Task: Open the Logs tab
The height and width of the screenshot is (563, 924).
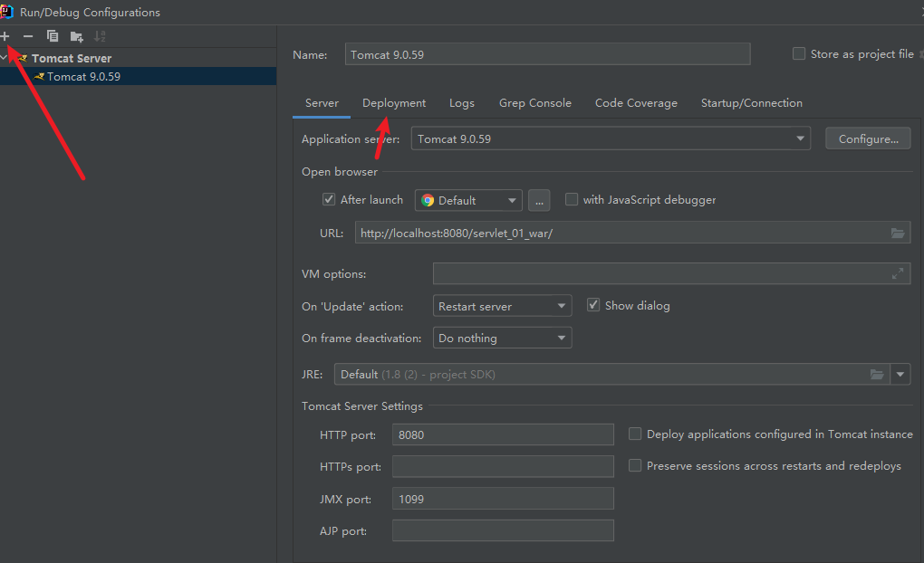Action: pos(461,103)
